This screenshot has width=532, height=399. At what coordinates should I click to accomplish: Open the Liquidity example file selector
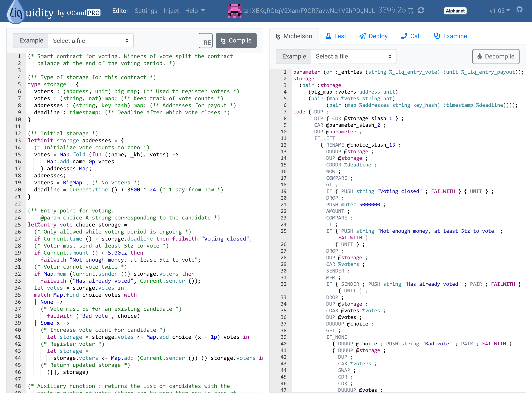click(x=91, y=41)
